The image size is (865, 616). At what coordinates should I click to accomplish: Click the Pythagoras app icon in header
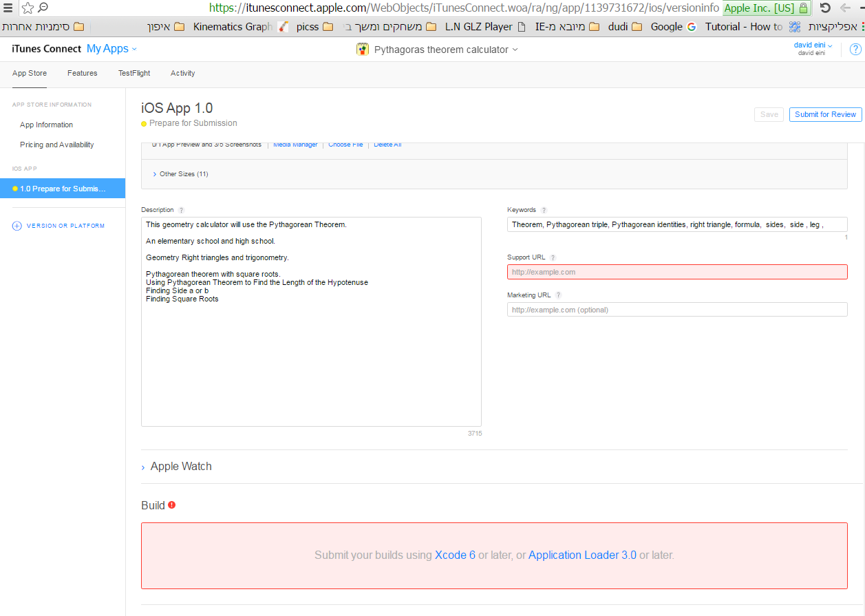tap(363, 50)
